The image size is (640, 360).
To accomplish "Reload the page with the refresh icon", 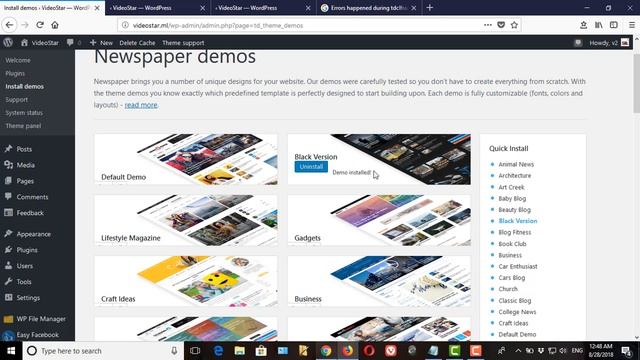I will pyautogui.click(x=40, y=25).
